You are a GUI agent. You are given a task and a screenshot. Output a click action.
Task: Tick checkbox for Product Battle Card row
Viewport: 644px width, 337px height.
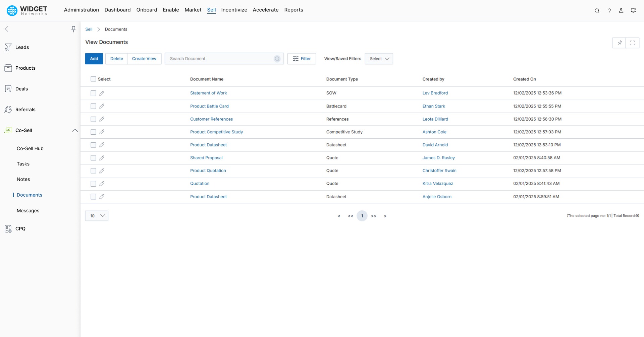tap(93, 106)
